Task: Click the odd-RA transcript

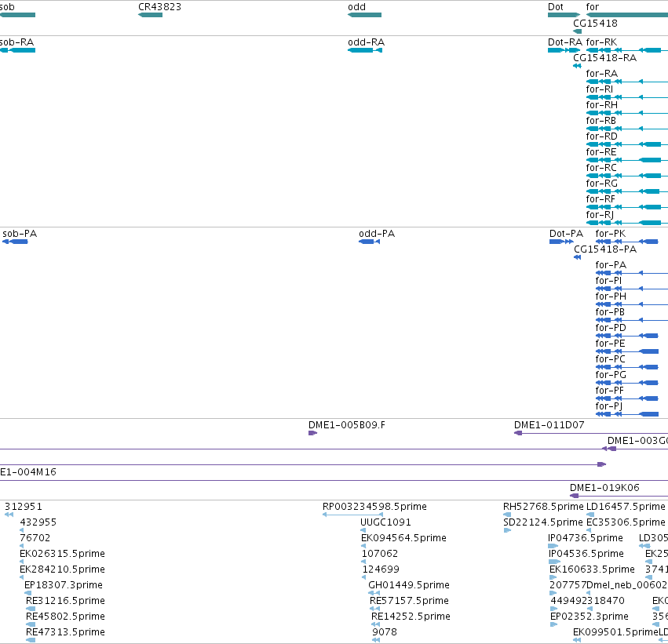Action: click(365, 50)
